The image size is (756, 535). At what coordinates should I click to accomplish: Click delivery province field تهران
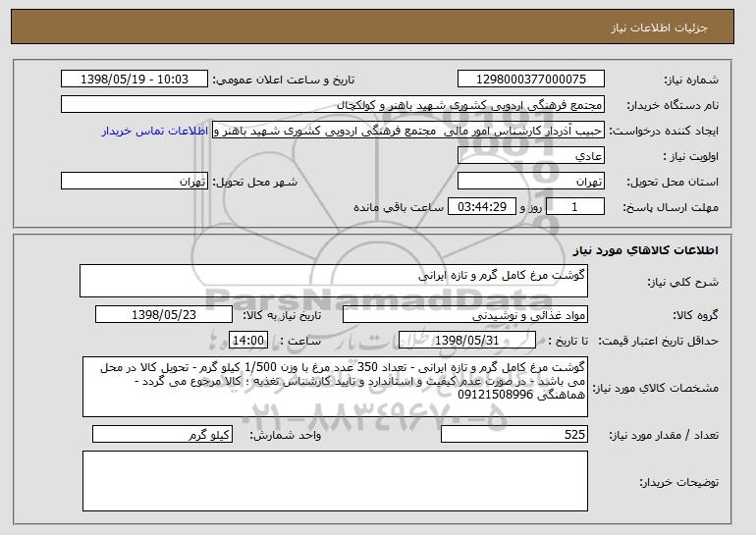531,182
